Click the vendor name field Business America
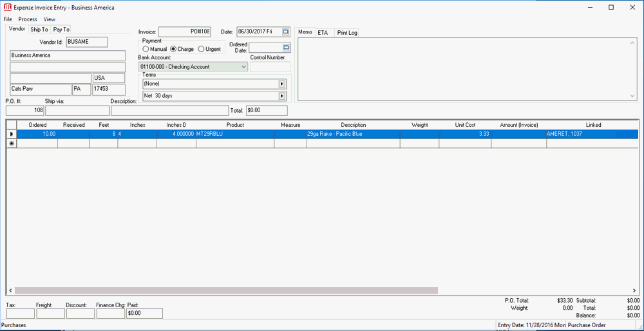The width and height of the screenshot is (644, 331). coord(68,55)
